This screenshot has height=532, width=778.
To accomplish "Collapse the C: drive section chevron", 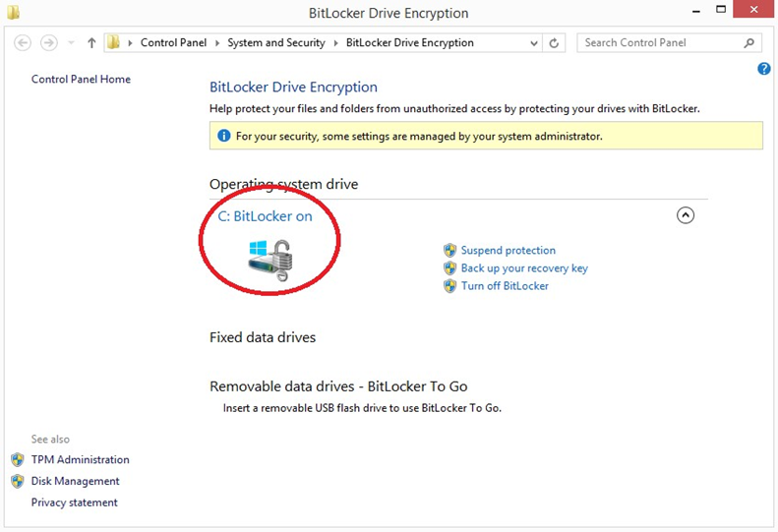I will (x=686, y=215).
